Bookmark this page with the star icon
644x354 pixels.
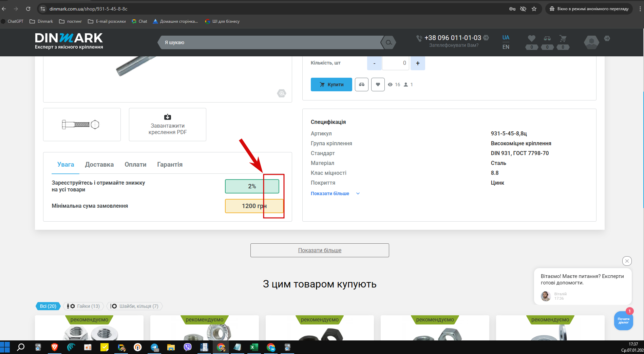[x=534, y=9]
